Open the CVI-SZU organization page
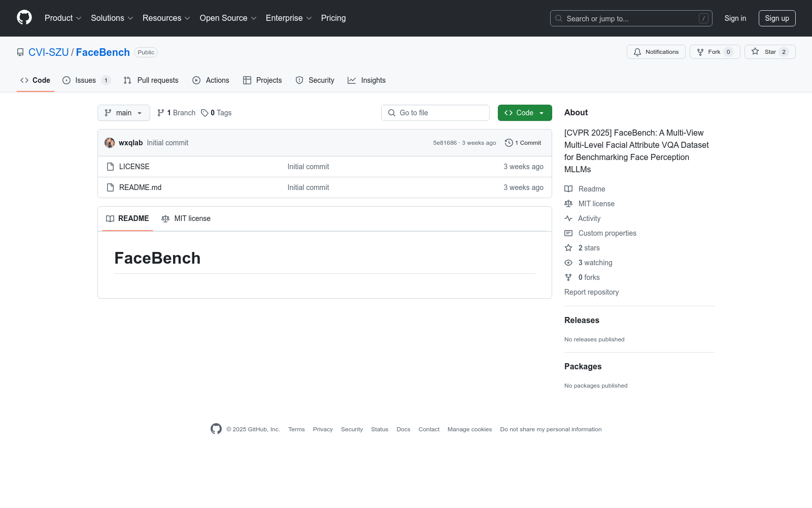This screenshot has width=812, height=508. 49,52
